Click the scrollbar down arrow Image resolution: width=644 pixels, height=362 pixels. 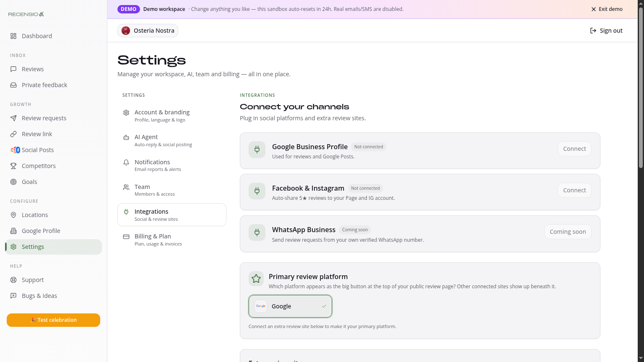tap(641, 359)
